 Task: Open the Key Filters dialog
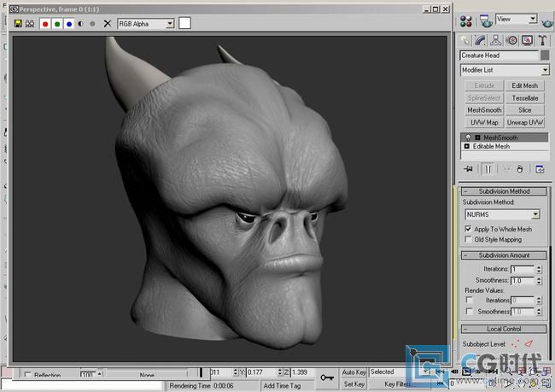(x=398, y=383)
